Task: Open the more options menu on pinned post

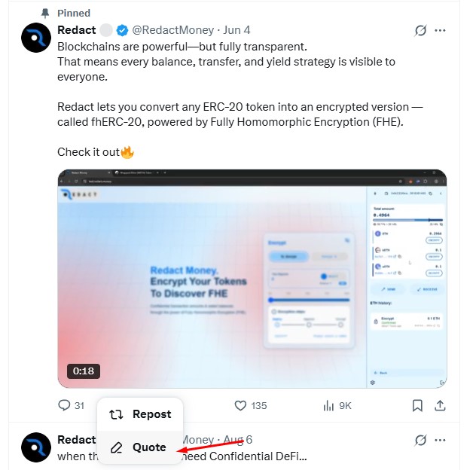Action: (x=441, y=31)
